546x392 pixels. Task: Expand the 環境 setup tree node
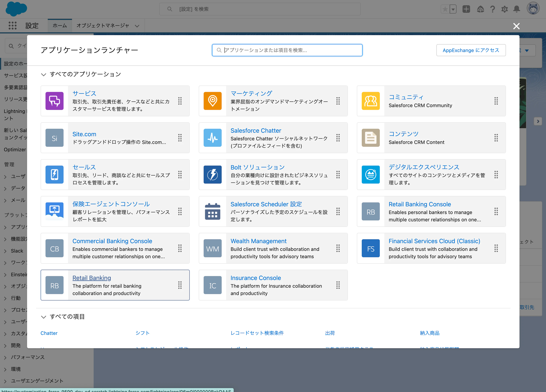[5, 369]
